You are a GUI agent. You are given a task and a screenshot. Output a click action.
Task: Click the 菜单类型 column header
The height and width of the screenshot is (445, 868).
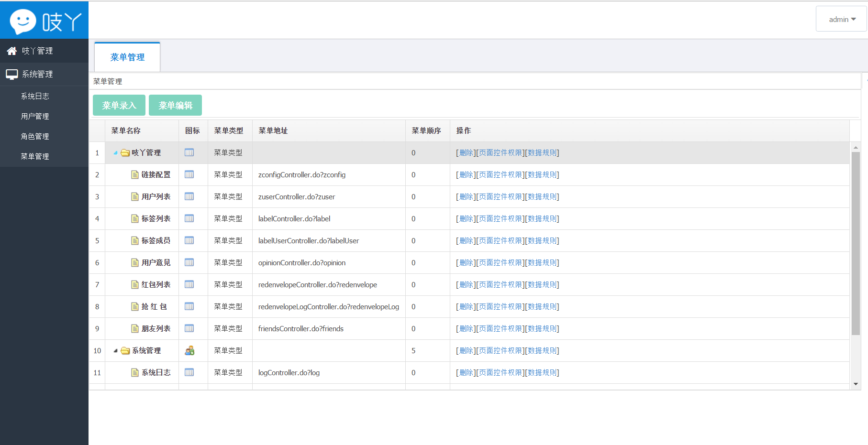230,131
